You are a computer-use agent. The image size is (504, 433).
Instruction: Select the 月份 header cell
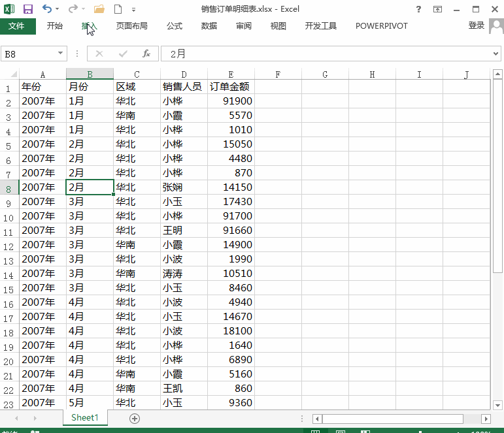tap(90, 86)
